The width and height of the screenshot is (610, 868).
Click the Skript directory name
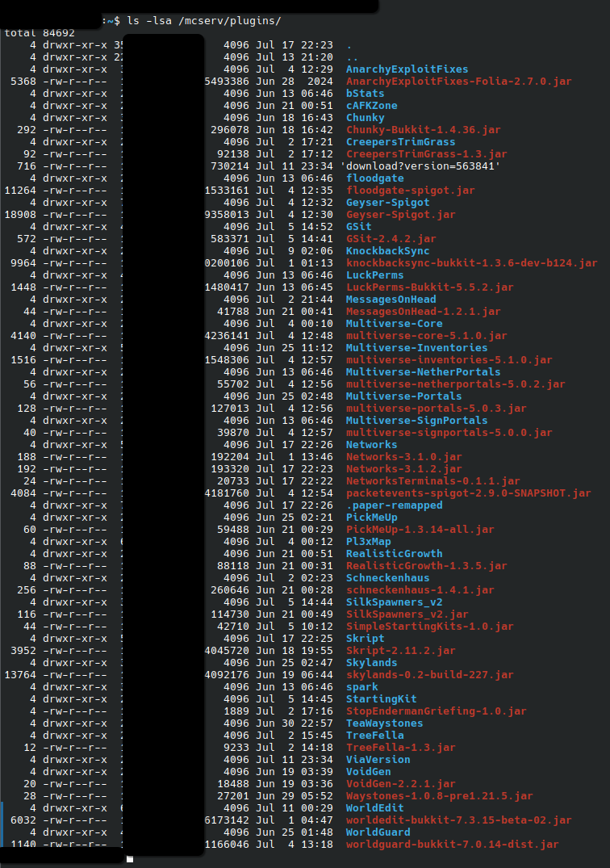[x=365, y=639]
